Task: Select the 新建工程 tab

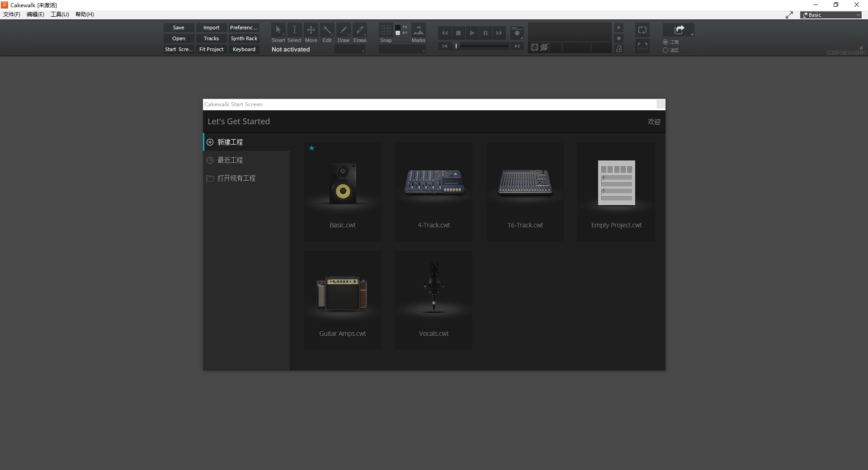Action: point(247,142)
